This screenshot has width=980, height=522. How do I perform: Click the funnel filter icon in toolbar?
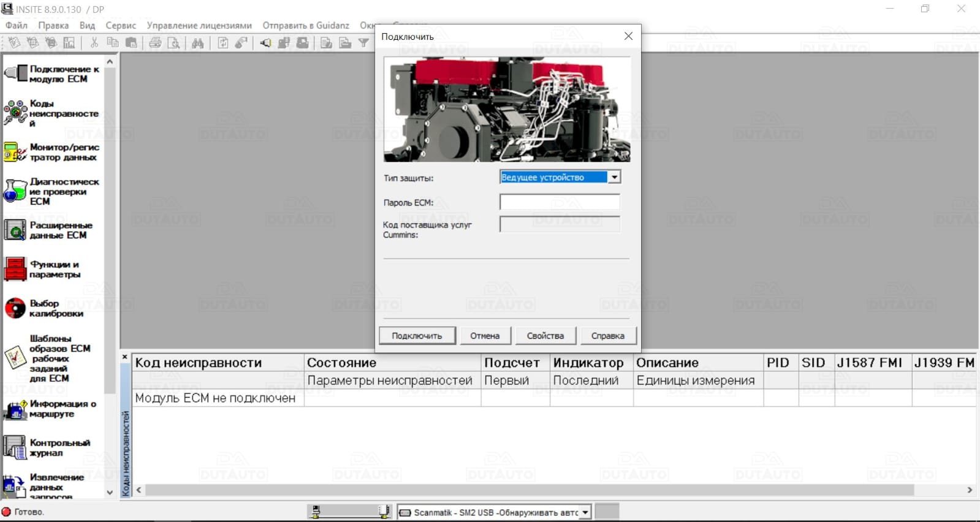pyautogui.click(x=363, y=43)
